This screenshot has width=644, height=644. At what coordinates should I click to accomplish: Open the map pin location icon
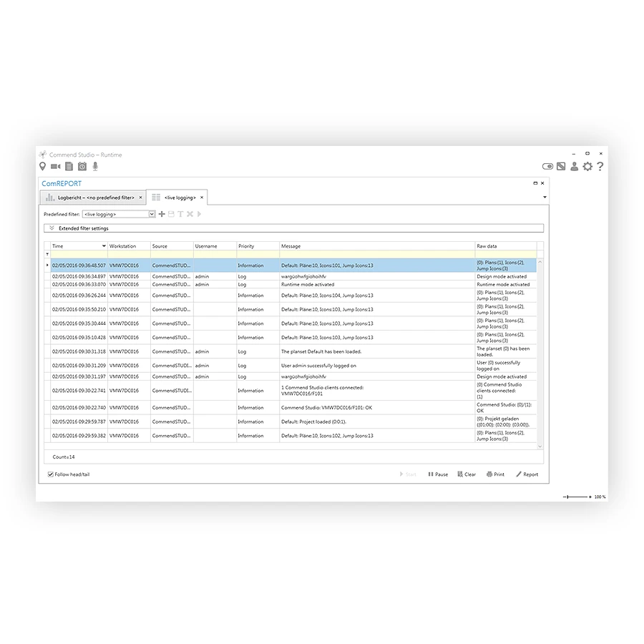[x=42, y=166]
